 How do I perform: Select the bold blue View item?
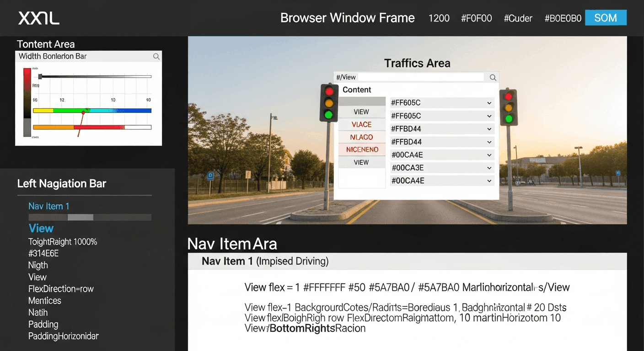point(41,229)
